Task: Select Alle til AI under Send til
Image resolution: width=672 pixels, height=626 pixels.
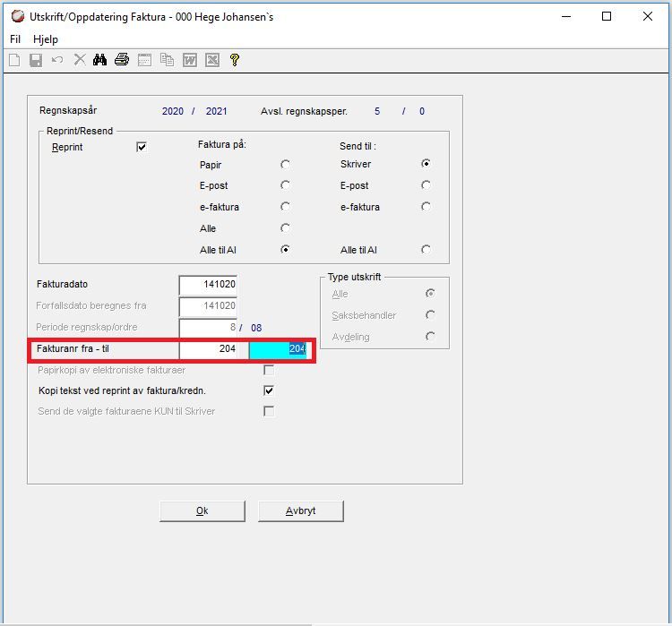Action: tap(426, 249)
